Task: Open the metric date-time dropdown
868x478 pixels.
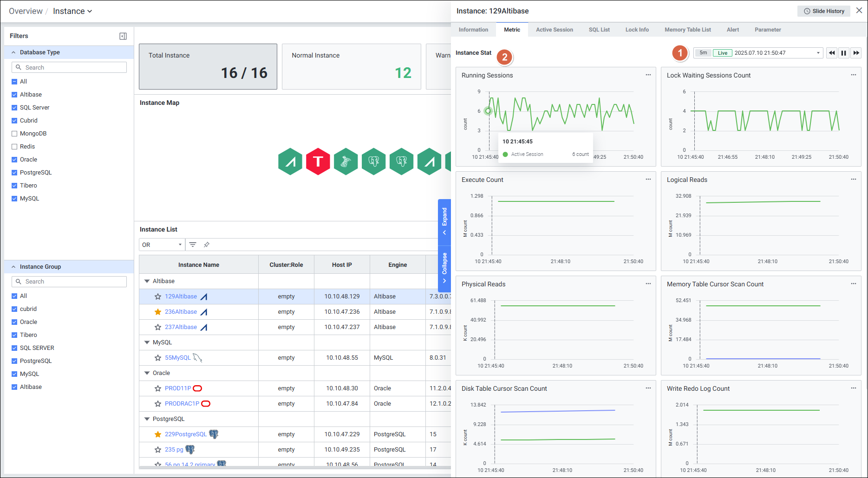Action: pyautogui.click(x=818, y=53)
